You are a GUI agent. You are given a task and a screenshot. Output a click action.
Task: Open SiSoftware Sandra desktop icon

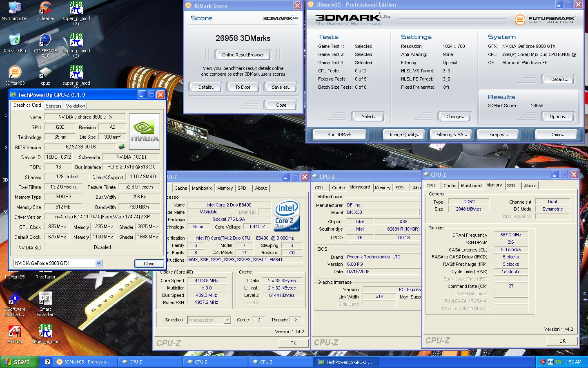pyautogui.click(x=15, y=305)
